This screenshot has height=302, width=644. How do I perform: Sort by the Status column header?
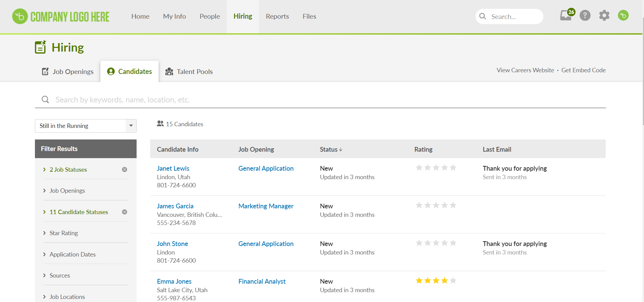pos(331,150)
